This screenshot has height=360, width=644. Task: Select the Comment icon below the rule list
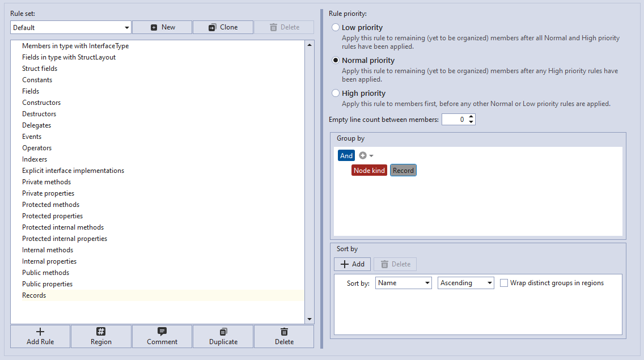[x=162, y=336]
